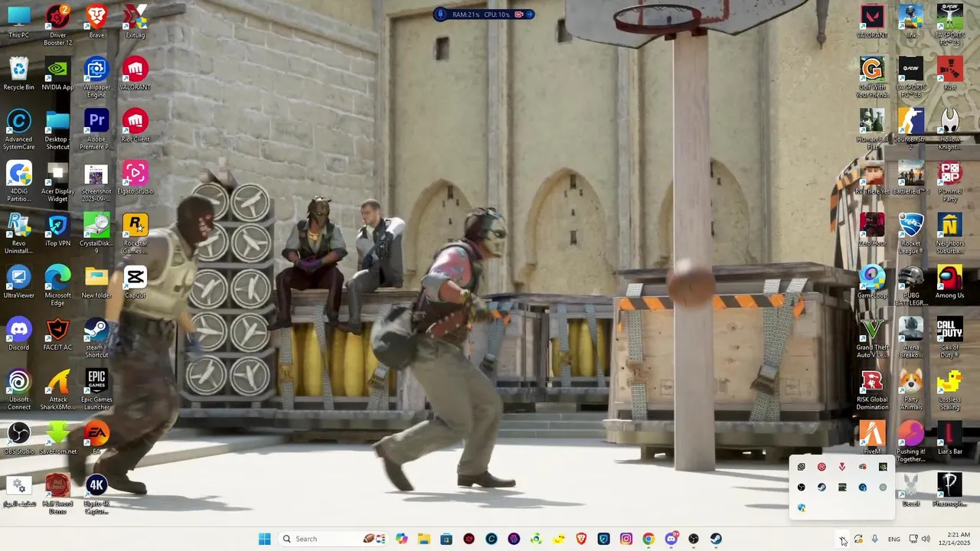Open OBS icon in tray flyout
This screenshot has width=980, height=551.
802,487
